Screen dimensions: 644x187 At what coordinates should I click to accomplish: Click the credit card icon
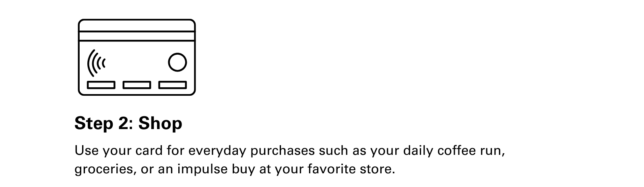[x=136, y=57]
